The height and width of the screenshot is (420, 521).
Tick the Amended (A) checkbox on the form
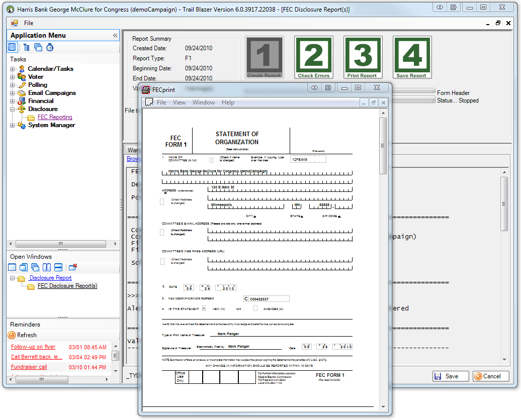coord(255,308)
